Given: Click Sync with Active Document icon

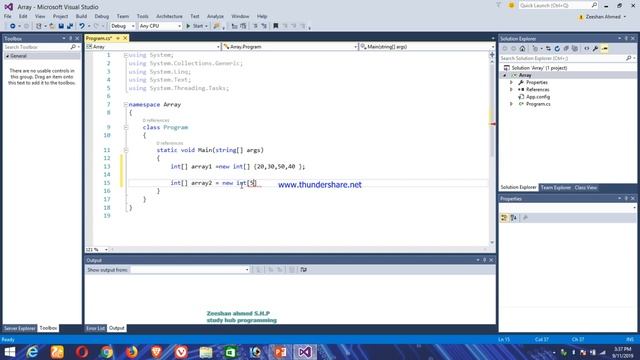Looking at the screenshot, I should point(548,49).
